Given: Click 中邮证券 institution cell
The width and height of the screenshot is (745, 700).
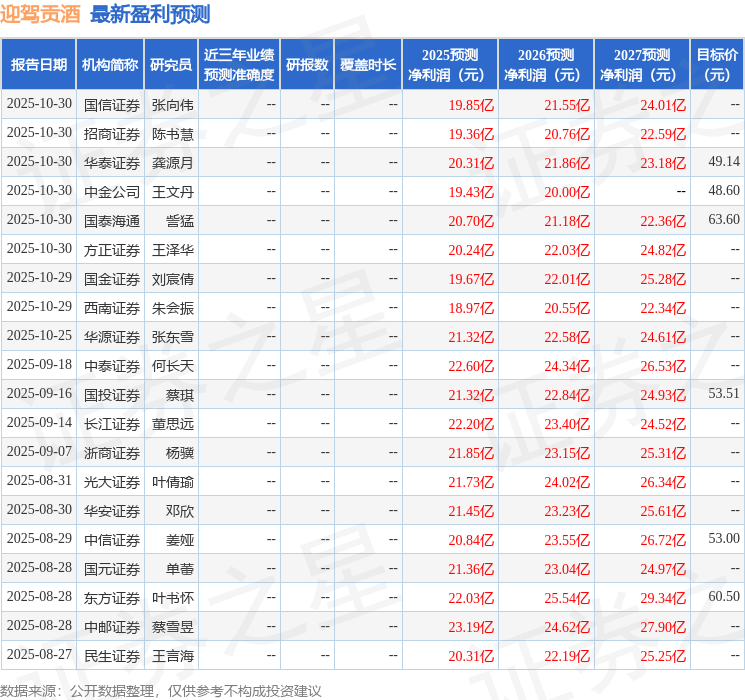Looking at the screenshot, I should pyautogui.click(x=112, y=627).
